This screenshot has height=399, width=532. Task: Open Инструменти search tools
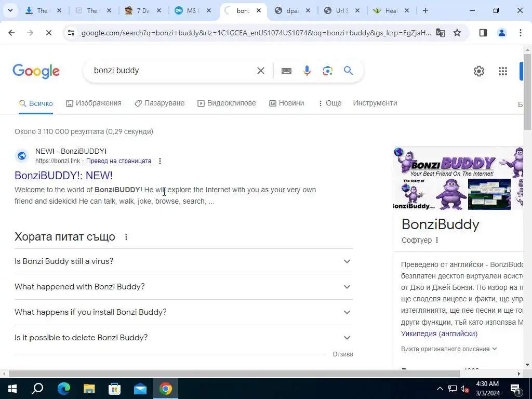(375, 103)
